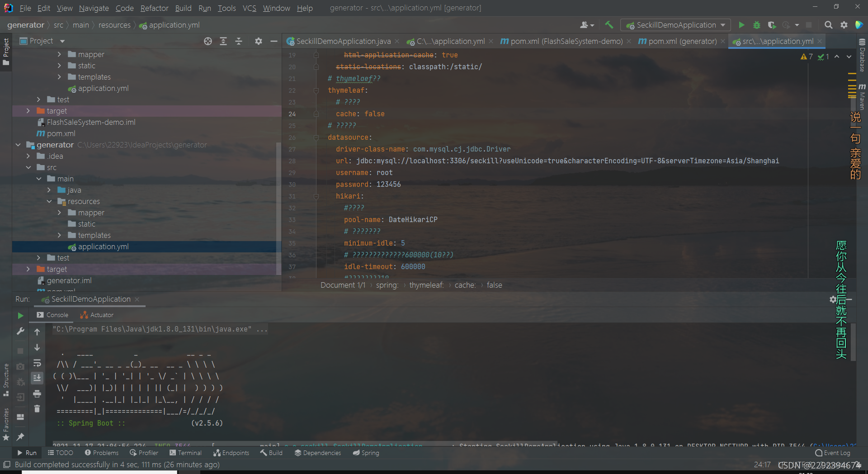Open the Event Log

[832, 453]
